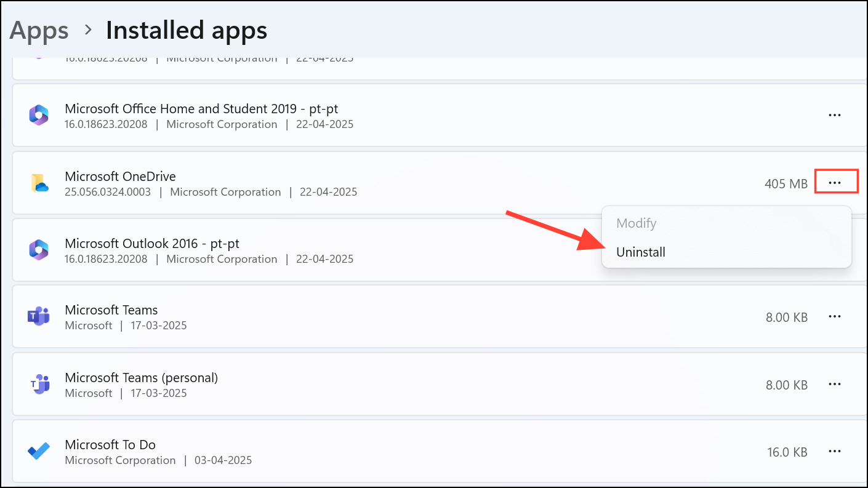Screen dimensions: 868x488
Task: Select the greyed Modify menu entry
Action: [x=637, y=223]
